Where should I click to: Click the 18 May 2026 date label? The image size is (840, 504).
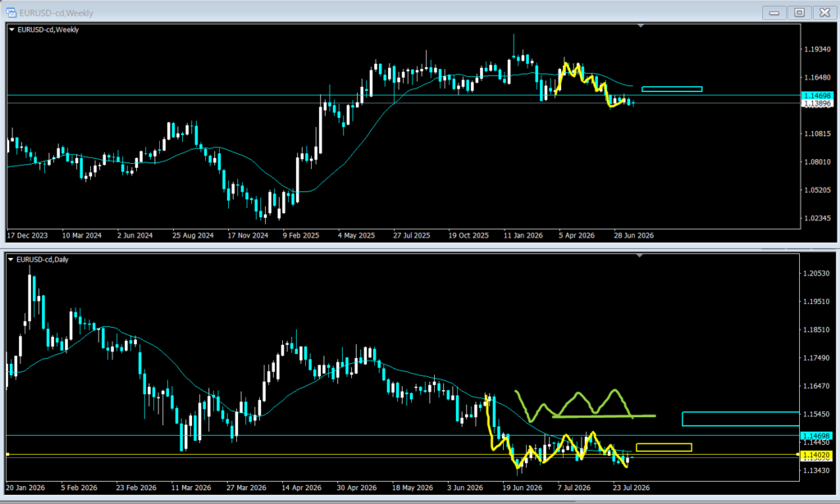(413, 488)
